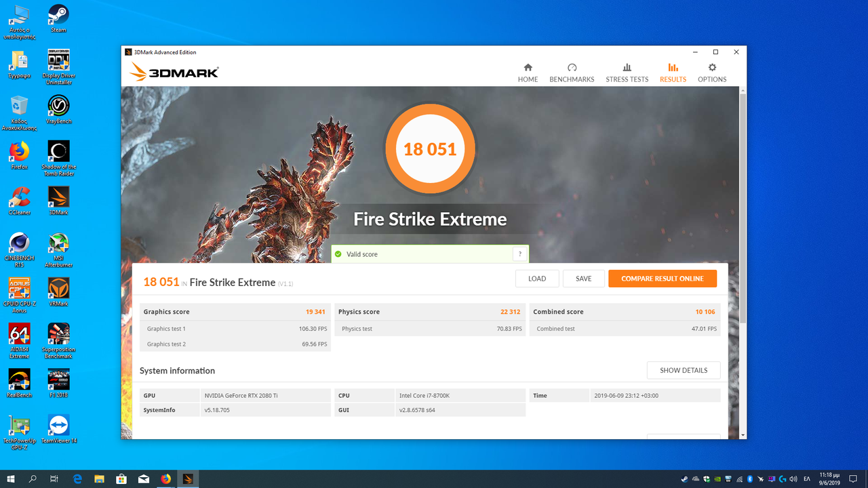Select RealBench desktop icon
Image resolution: width=868 pixels, height=488 pixels.
tap(19, 383)
